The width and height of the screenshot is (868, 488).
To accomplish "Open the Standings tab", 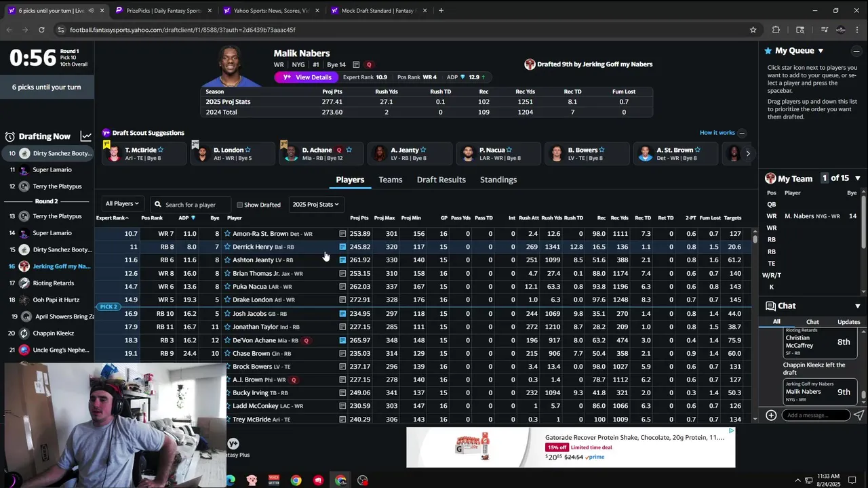I will click(x=498, y=180).
